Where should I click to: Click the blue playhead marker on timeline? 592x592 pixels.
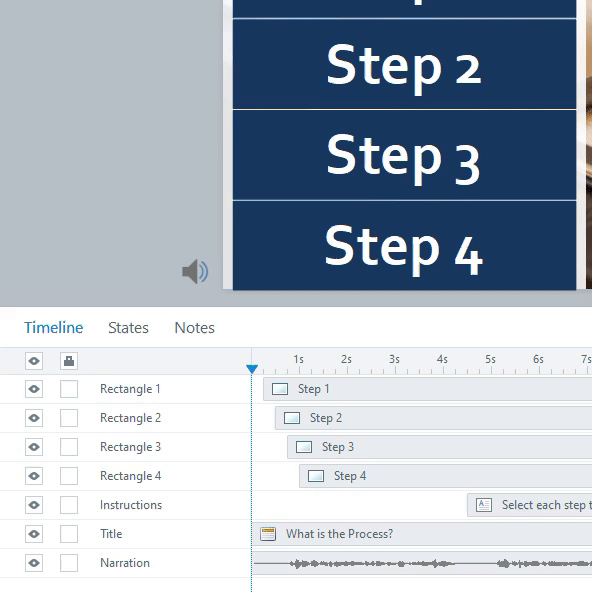[252, 369]
